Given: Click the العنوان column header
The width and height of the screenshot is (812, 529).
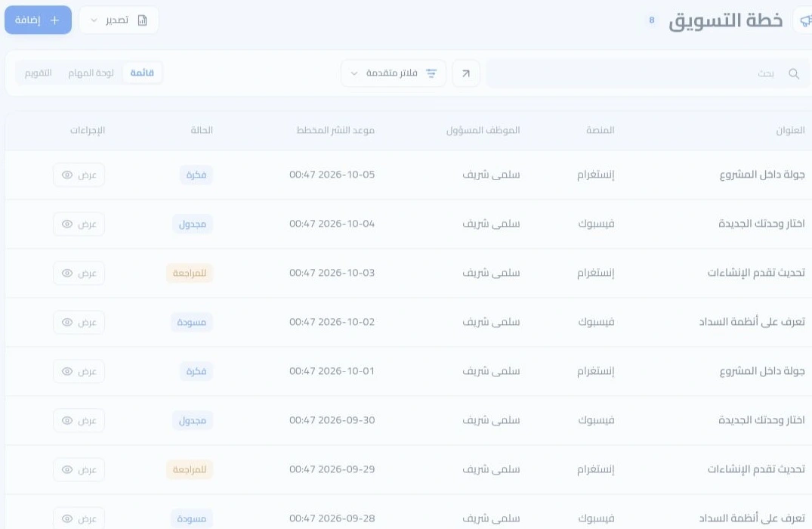Looking at the screenshot, I should pos(790,130).
